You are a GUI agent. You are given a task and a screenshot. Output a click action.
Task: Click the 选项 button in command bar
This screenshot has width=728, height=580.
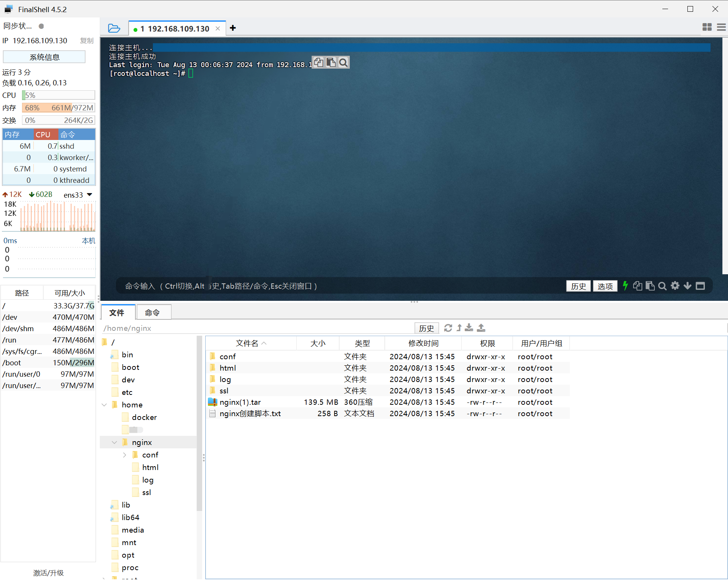[x=605, y=286]
